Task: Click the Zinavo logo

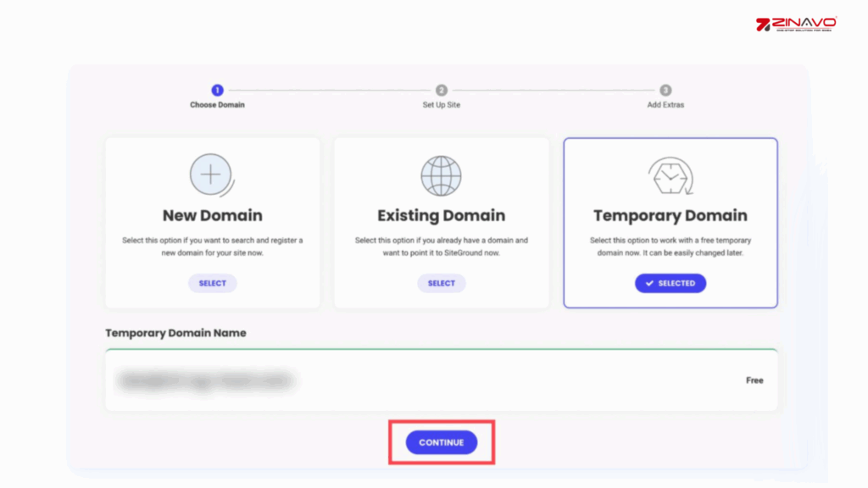Action: [796, 24]
